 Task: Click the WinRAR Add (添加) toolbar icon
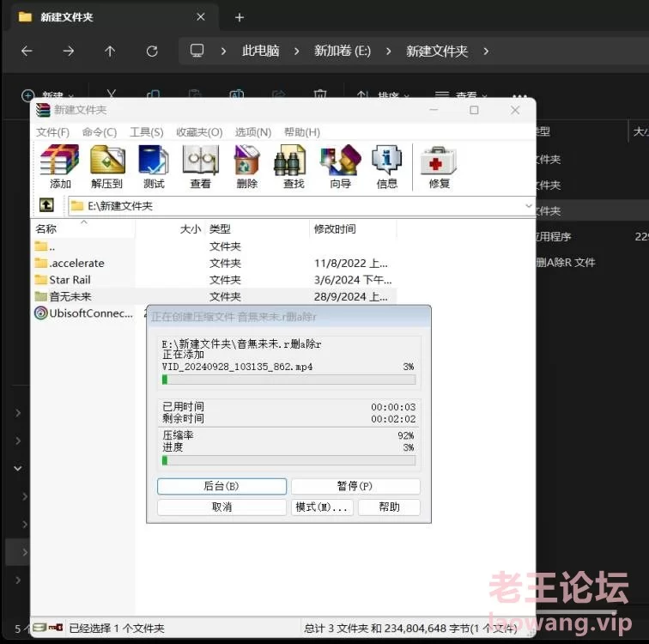click(x=60, y=166)
